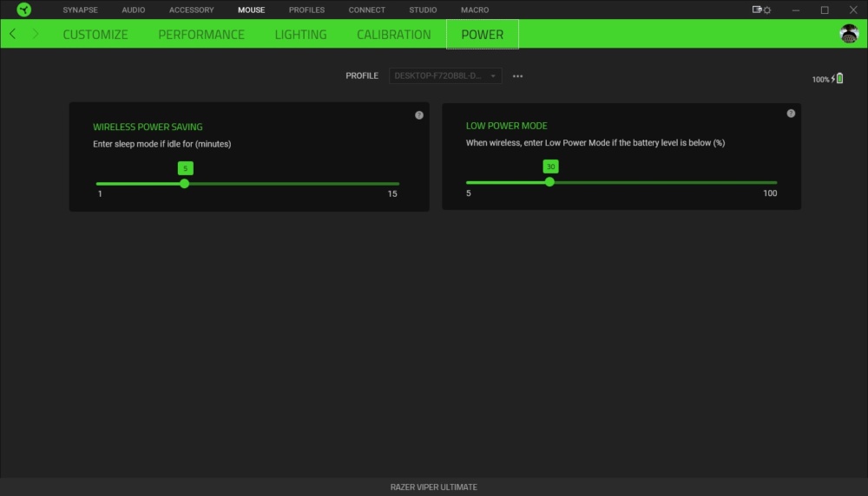The image size is (868, 496).
Task: Select the Power subtab
Action: [482, 35]
